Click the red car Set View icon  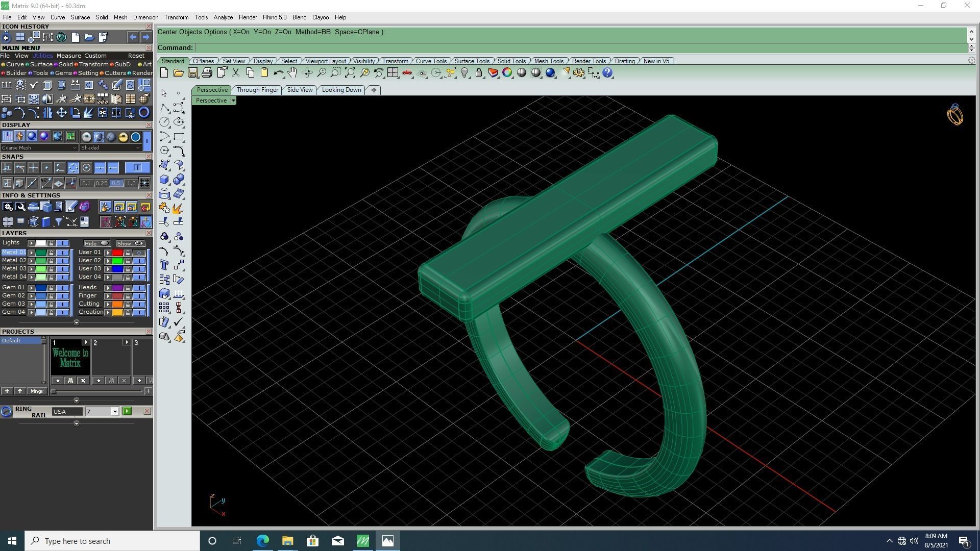[407, 73]
